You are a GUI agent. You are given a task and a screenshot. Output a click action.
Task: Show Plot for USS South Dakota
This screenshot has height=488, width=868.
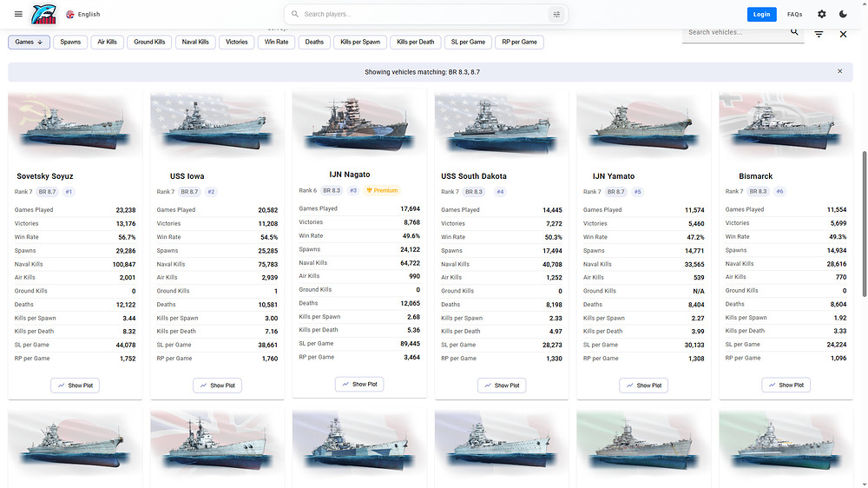pos(502,386)
